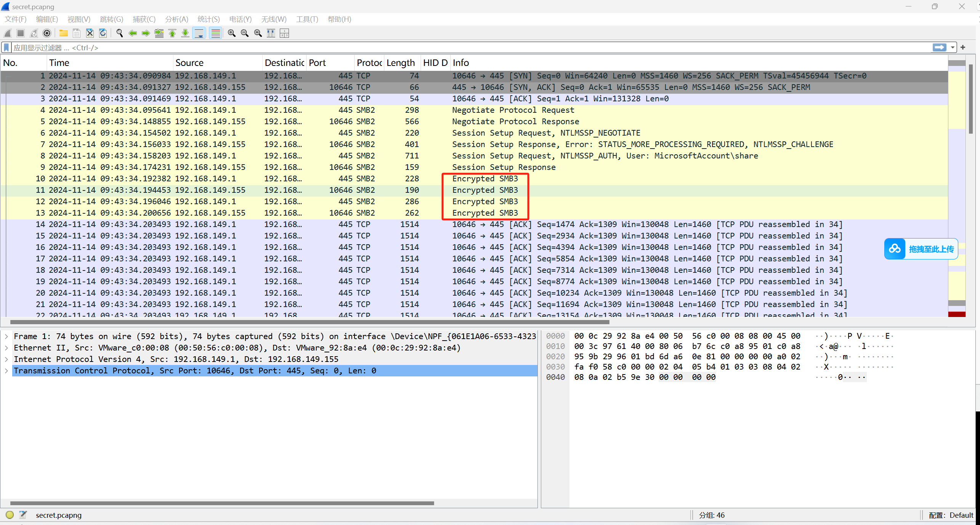Click the go to first packet icon

click(172, 34)
